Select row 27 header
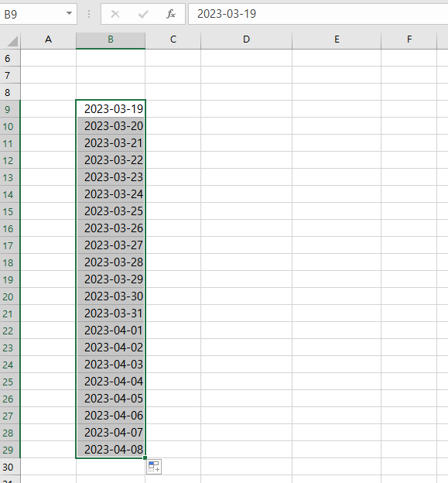Viewport: 448px width, 483px height. pyautogui.click(x=10, y=416)
